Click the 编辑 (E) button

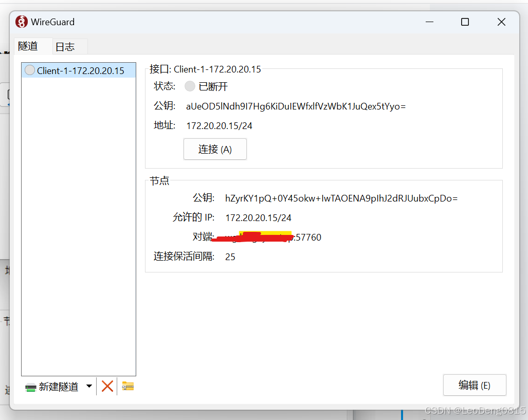[474, 385]
